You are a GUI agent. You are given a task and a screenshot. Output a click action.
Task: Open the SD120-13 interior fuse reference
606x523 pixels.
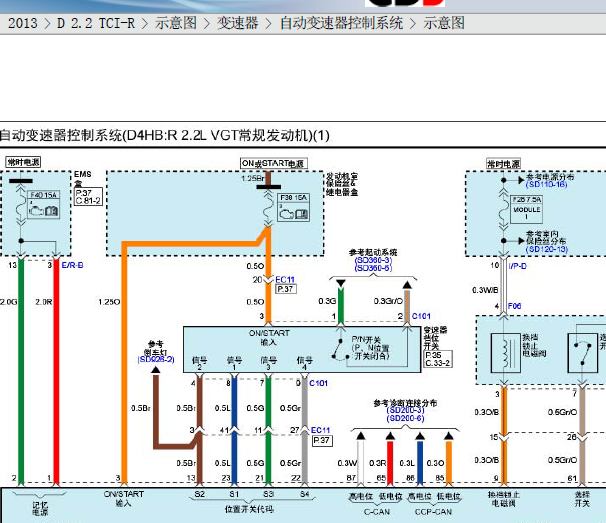coord(546,249)
